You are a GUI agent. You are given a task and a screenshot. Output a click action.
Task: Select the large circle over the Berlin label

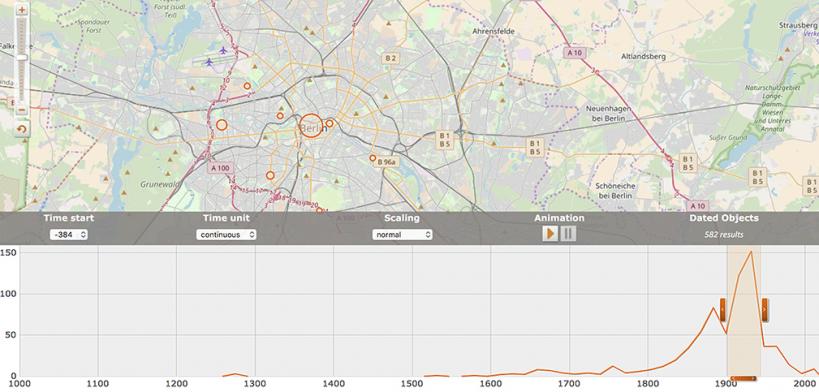[311, 125]
